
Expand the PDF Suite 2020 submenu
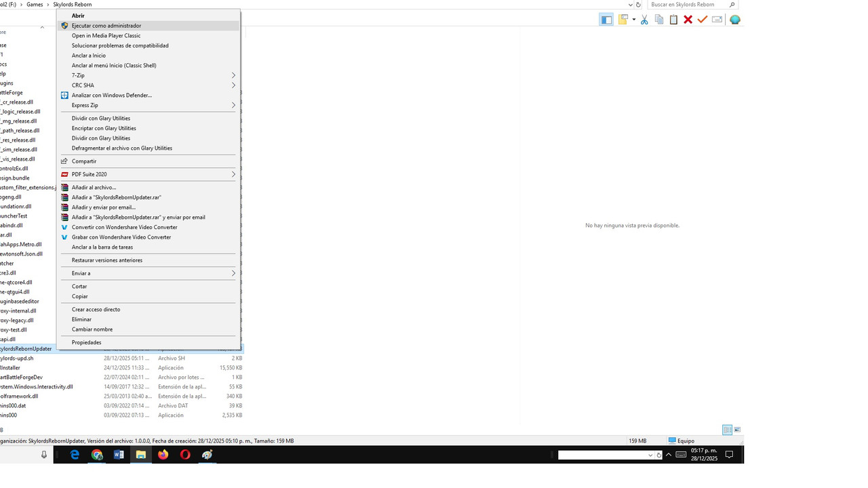(x=148, y=174)
